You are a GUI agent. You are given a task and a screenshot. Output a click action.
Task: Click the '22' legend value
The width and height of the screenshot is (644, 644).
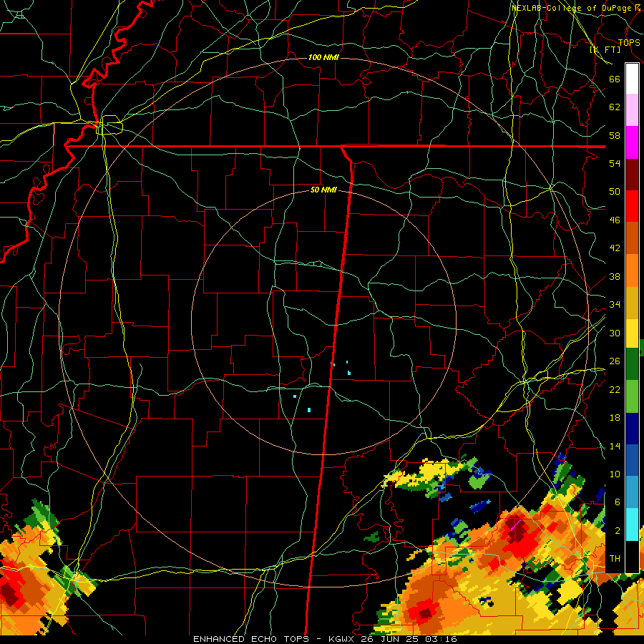click(615, 390)
